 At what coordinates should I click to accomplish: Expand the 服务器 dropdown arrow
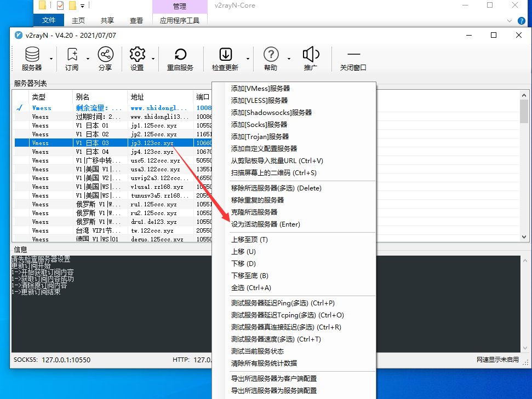tap(52, 59)
